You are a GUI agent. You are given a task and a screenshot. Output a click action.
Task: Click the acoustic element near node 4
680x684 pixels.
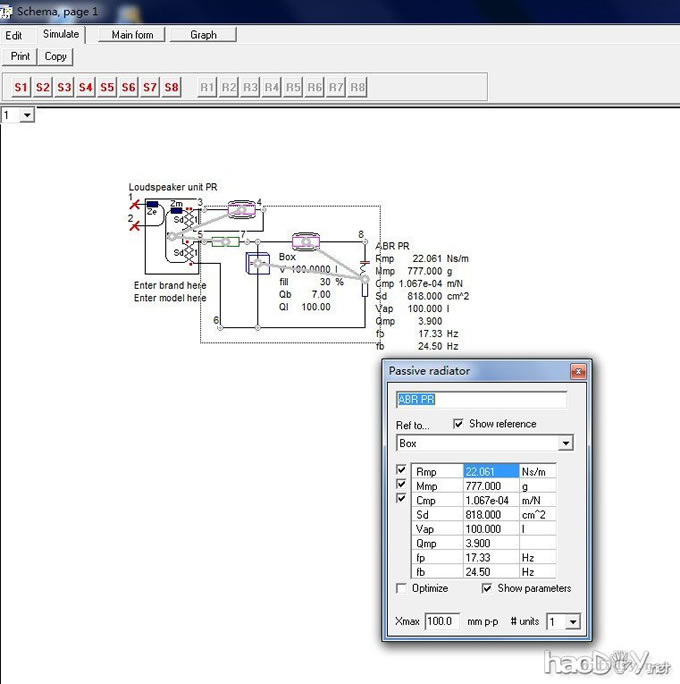[242, 209]
